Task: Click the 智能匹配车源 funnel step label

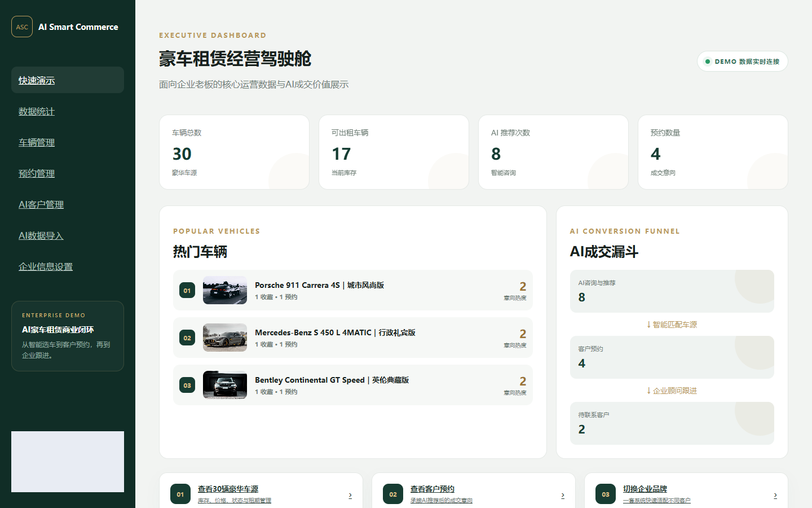Action: pos(672,325)
